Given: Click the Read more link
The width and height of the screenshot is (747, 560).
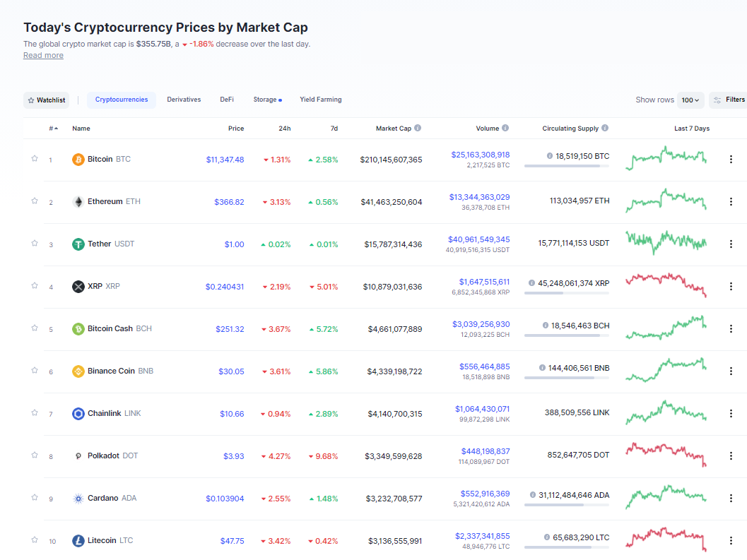Looking at the screenshot, I should 43,55.
